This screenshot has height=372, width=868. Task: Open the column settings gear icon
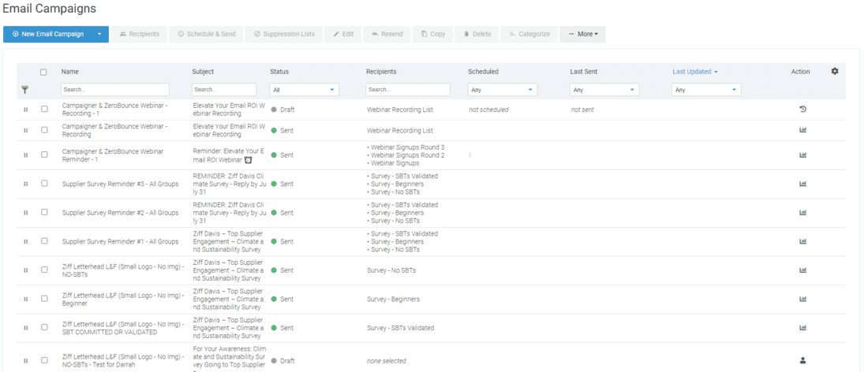point(835,72)
